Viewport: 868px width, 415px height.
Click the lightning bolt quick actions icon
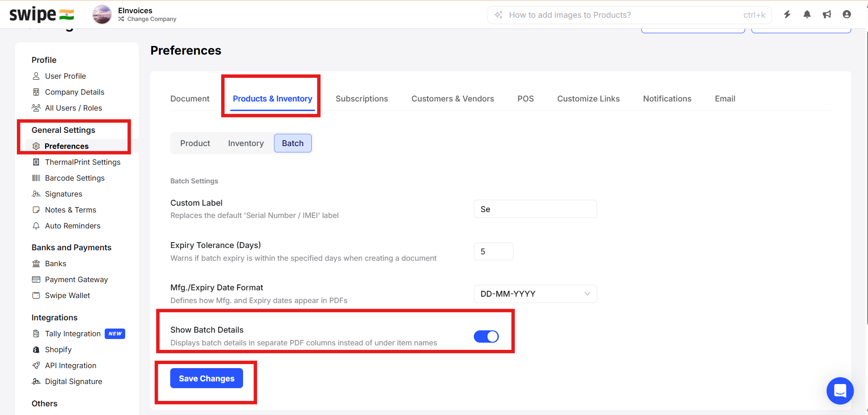(x=787, y=15)
